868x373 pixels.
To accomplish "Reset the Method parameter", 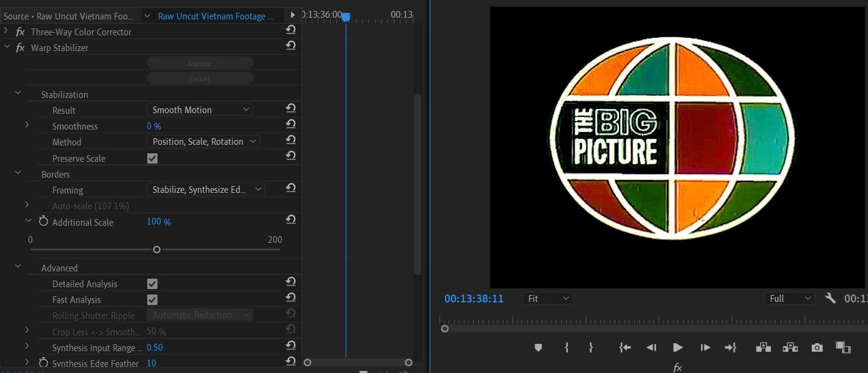I will tap(290, 140).
